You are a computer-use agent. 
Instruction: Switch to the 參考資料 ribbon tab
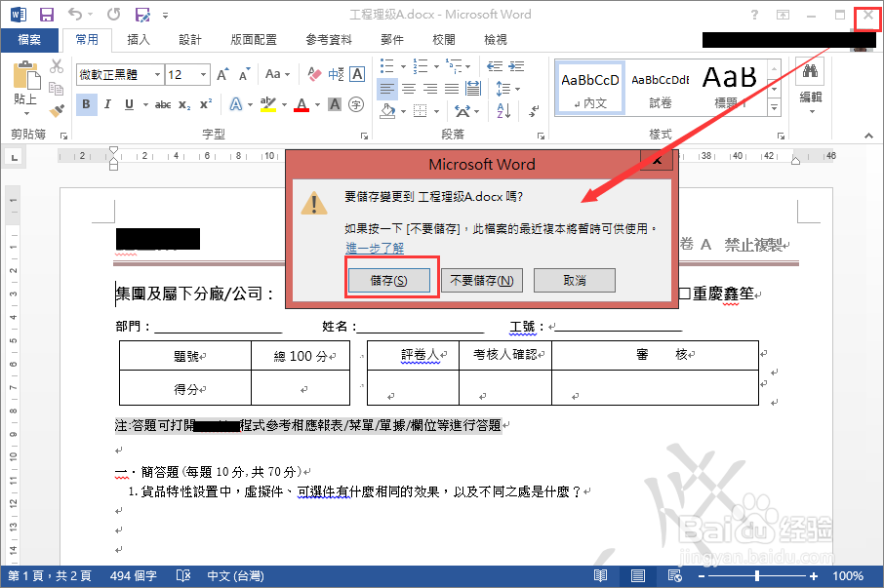pos(329,40)
